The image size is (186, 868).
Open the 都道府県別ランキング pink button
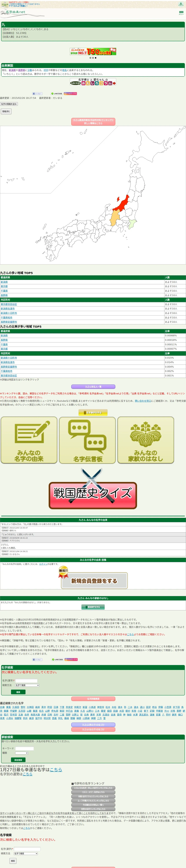(x=93, y=122)
